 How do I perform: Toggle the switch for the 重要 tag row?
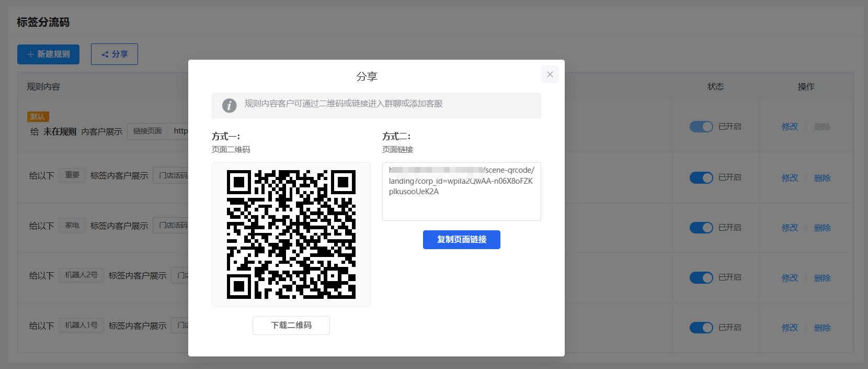point(701,178)
